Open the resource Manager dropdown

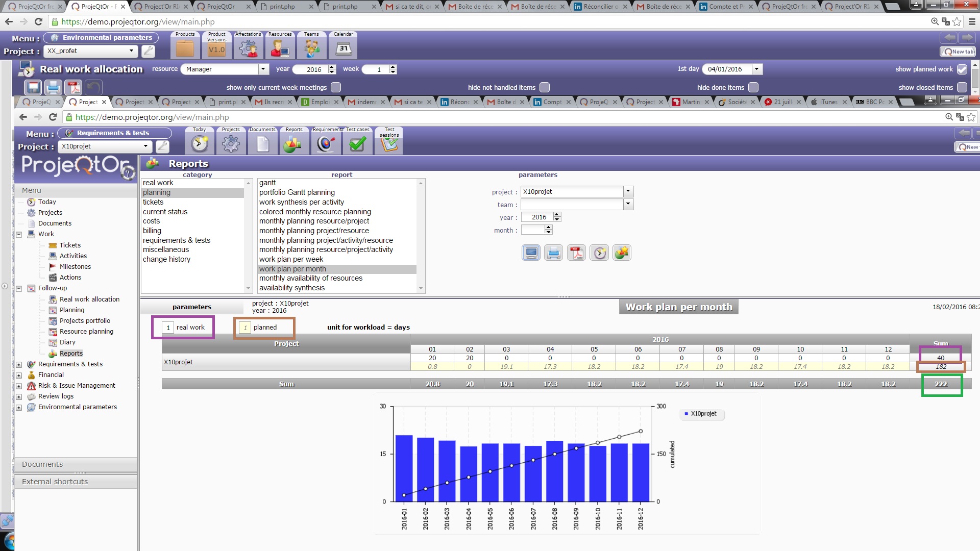pos(263,69)
